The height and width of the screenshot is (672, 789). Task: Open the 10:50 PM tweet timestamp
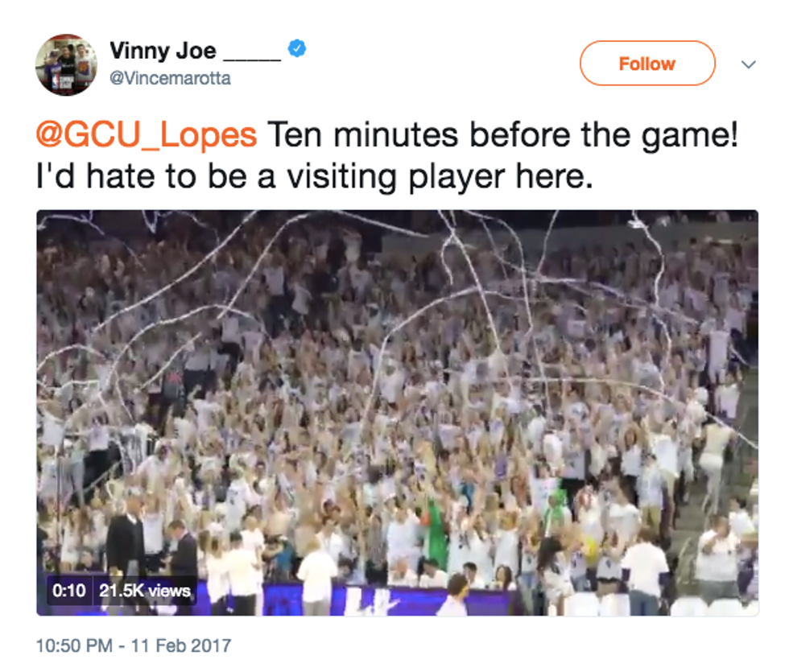[x=74, y=645]
